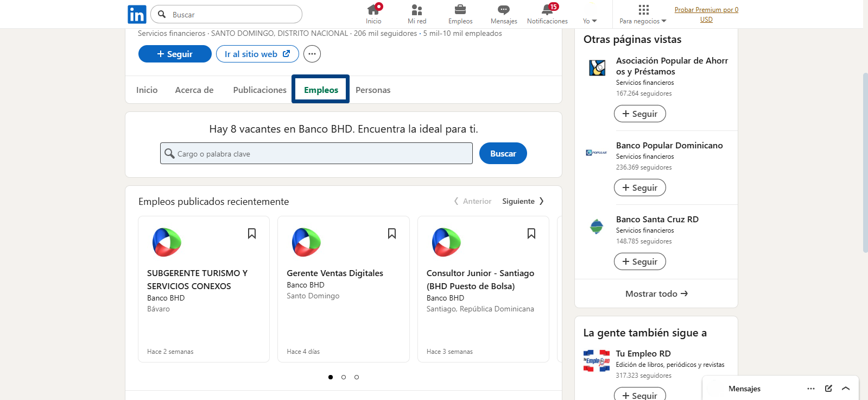Click the top Buscar search field
The image size is (868, 400).
[x=226, y=14]
